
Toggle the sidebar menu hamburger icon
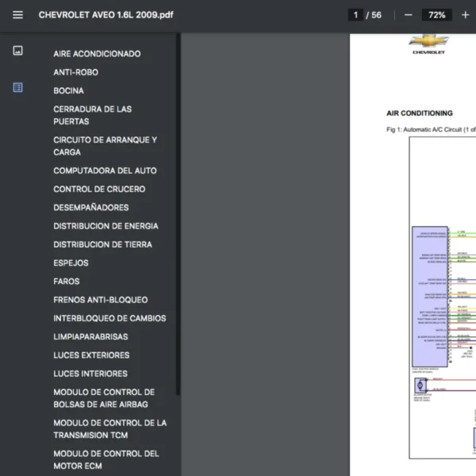(x=17, y=15)
